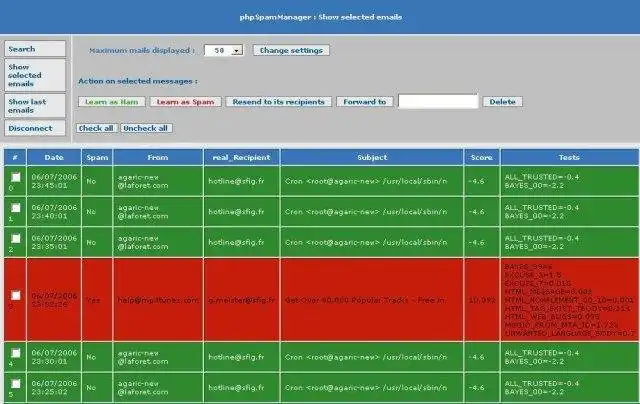Screen dimensions: 640x404
Task: Click the phpSpamManager page title
Action: (x=321, y=17)
